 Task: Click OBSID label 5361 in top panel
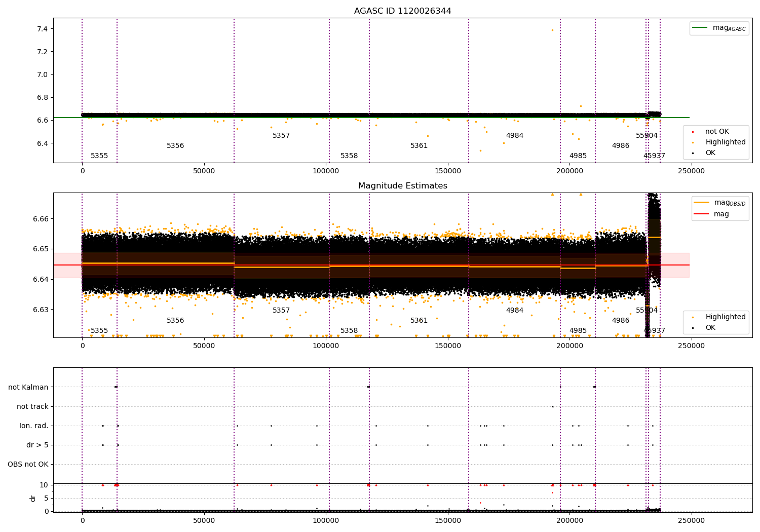click(x=419, y=146)
